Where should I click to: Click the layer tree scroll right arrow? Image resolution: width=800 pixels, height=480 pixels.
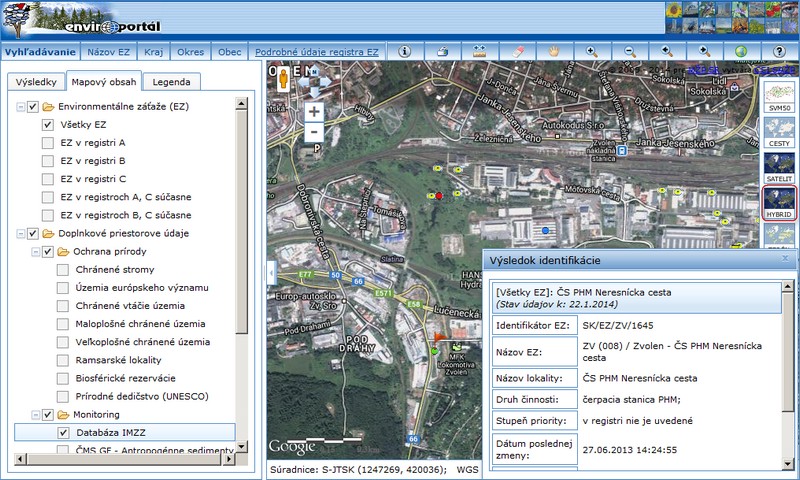pyautogui.click(x=229, y=459)
